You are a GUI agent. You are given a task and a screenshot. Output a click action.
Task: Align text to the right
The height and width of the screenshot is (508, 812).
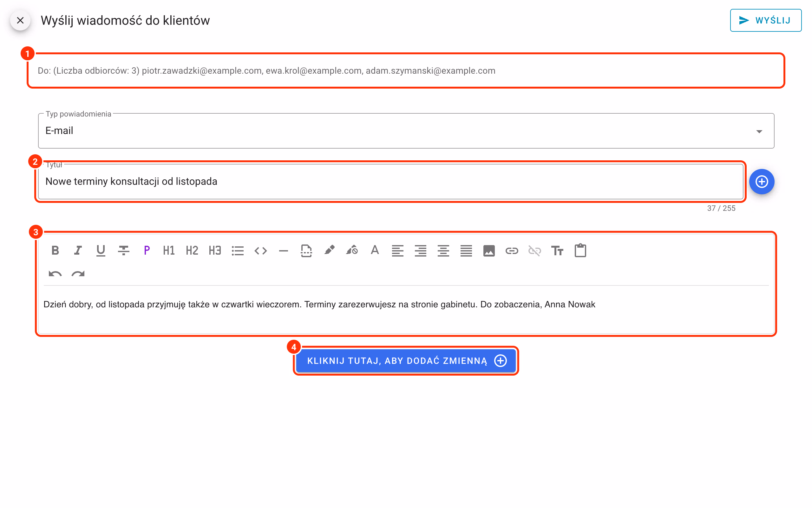pos(420,251)
